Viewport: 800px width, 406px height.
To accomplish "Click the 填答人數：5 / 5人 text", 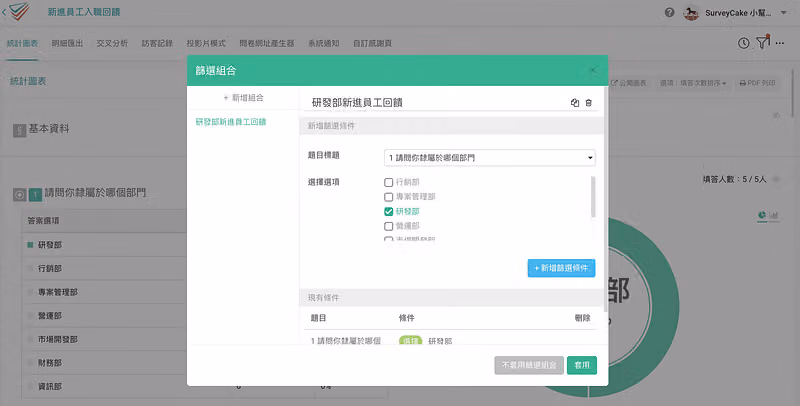I will tap(734, 179).
